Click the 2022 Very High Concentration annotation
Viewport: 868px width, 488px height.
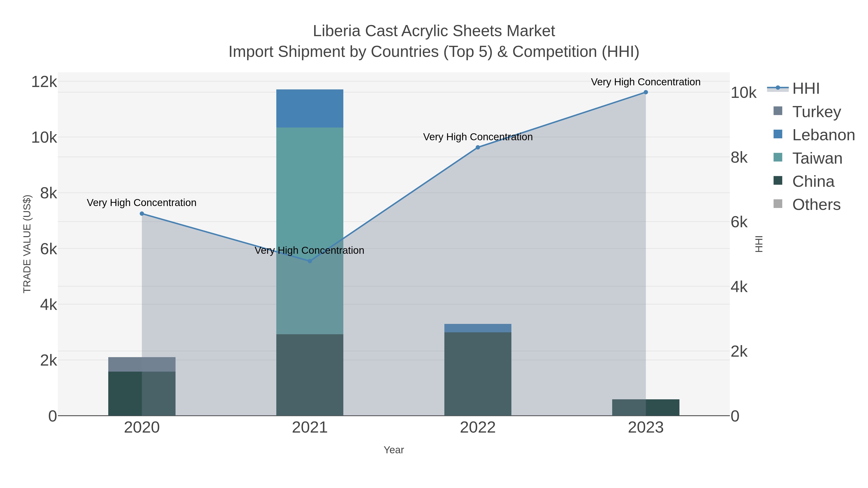478,137
